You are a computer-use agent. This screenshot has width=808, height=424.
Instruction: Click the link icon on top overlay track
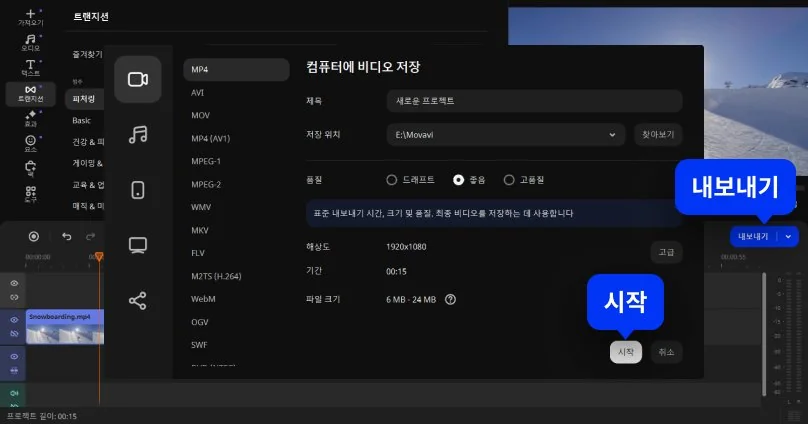tap(14, 297)
